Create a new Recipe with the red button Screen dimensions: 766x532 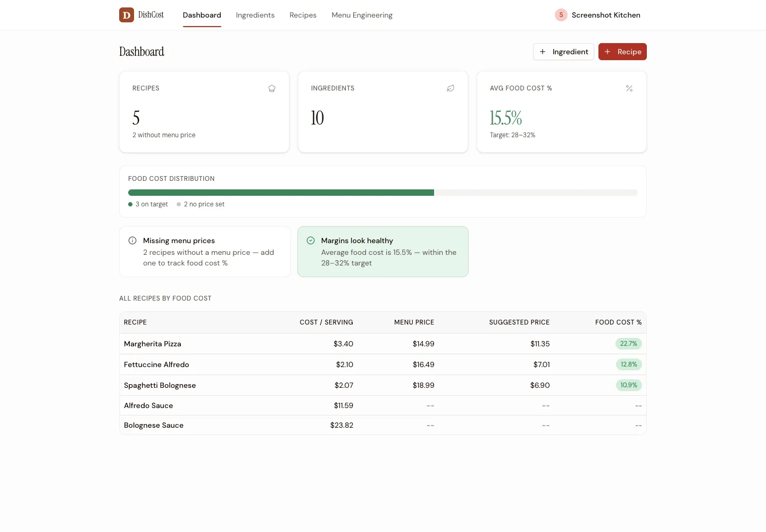tap(622, 52)
